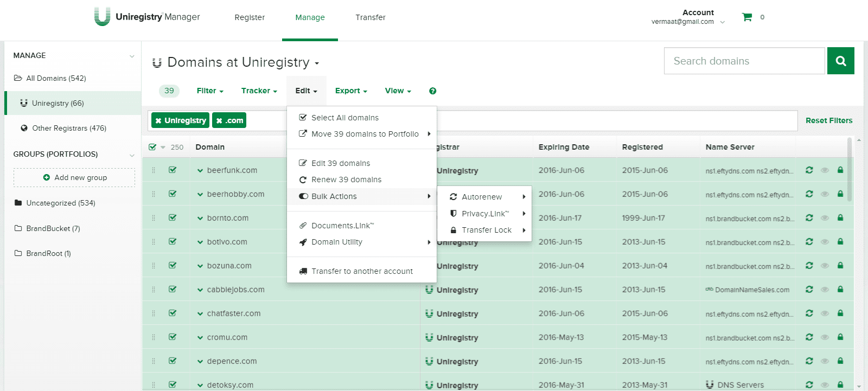The image size is (868, 391).
Task: Go to the Register tab
Action: [x=250, y=17]
